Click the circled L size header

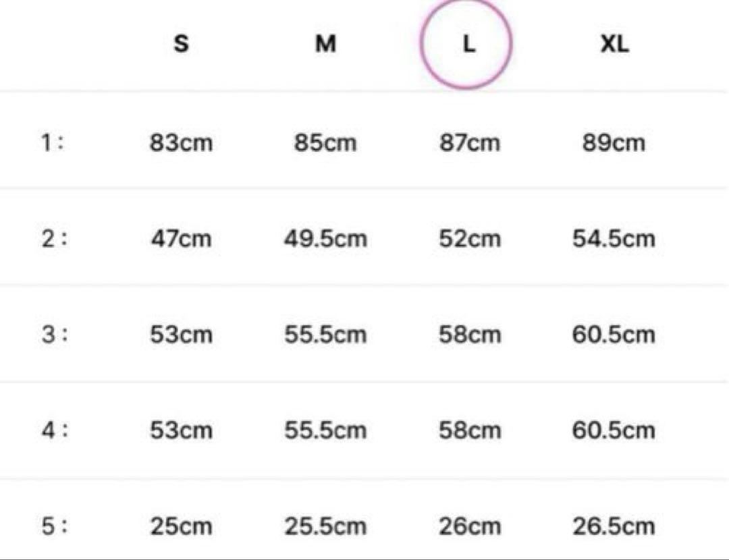tap(466, 43)
